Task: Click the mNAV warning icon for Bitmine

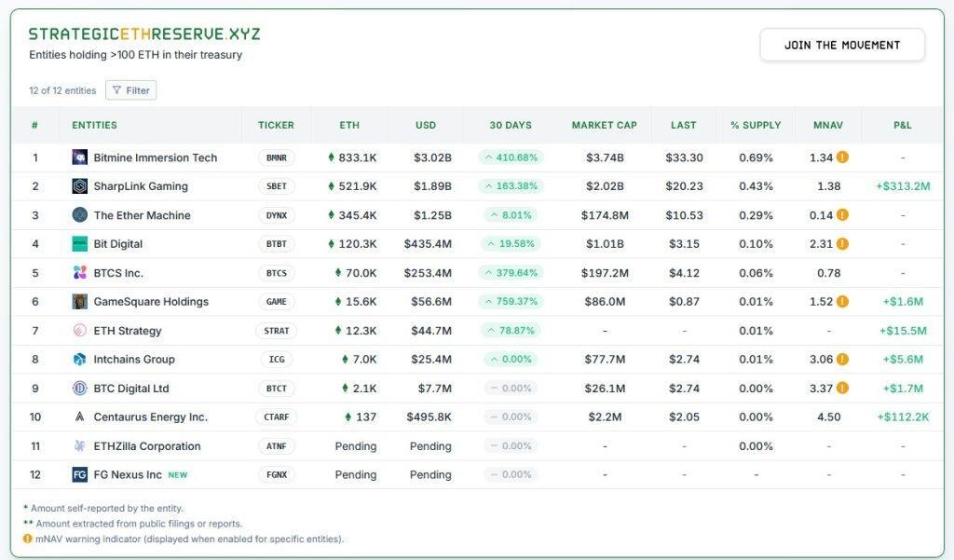Action: 842,157
